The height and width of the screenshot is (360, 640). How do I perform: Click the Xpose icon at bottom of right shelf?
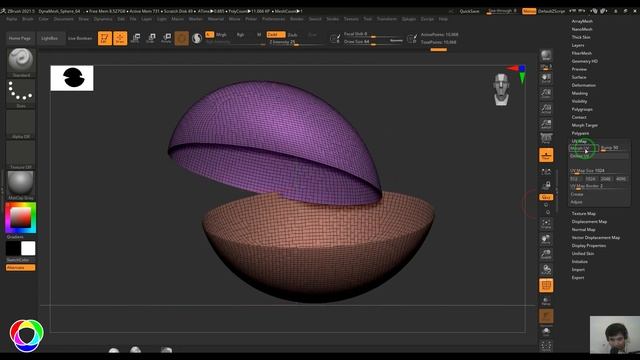click(x=546, y=346)
